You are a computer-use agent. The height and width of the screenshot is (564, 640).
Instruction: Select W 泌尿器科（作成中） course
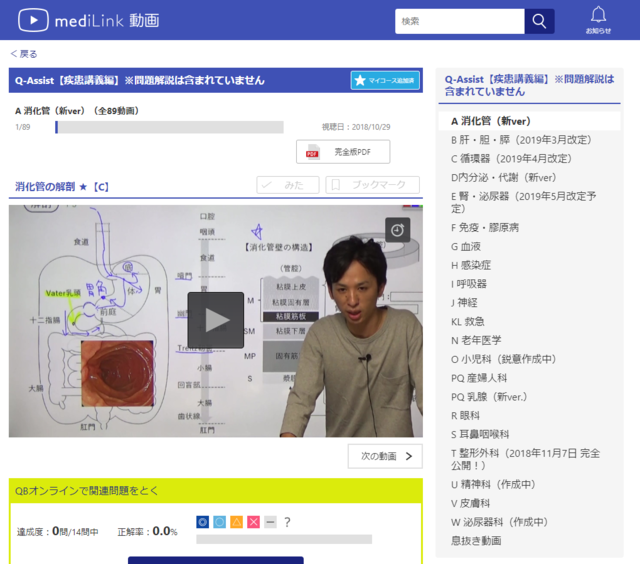coord(499,522)
